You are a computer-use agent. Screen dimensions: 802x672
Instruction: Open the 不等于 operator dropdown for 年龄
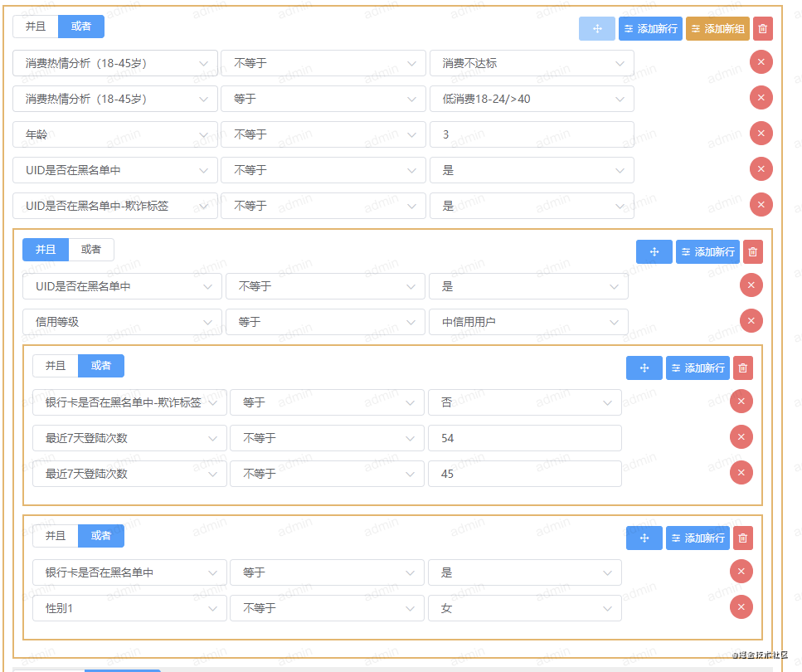point(323,134)
